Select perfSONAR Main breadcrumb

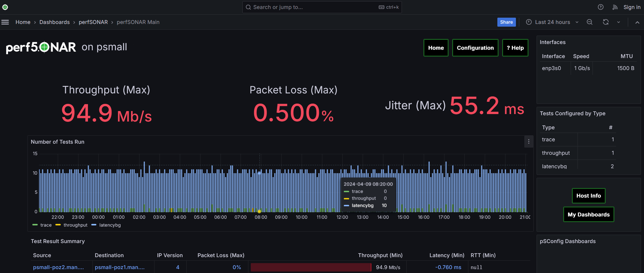(x=138, y=22)
